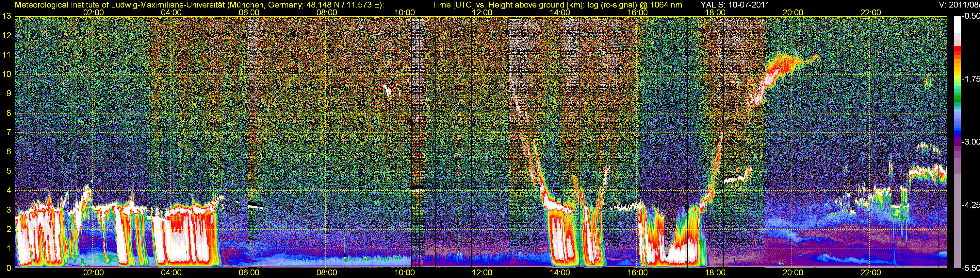Viewport: 980px width, 278px height.
Task: Click the '-4.25' color scale value
Action: click(x=971, y=204)
